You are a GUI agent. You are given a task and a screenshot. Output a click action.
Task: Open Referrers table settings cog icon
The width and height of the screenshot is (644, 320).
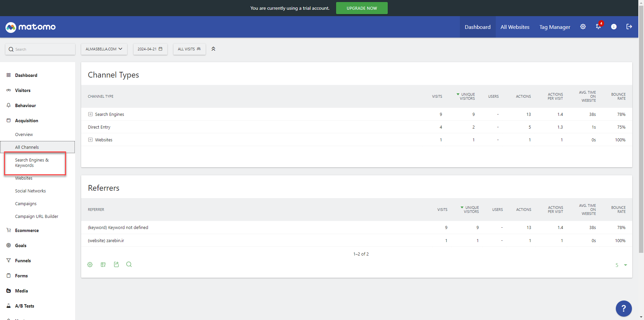coord(90,265)
